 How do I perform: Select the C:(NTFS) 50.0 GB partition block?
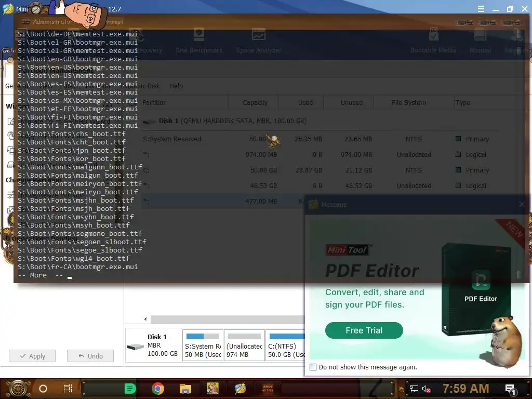pos(286,345)
